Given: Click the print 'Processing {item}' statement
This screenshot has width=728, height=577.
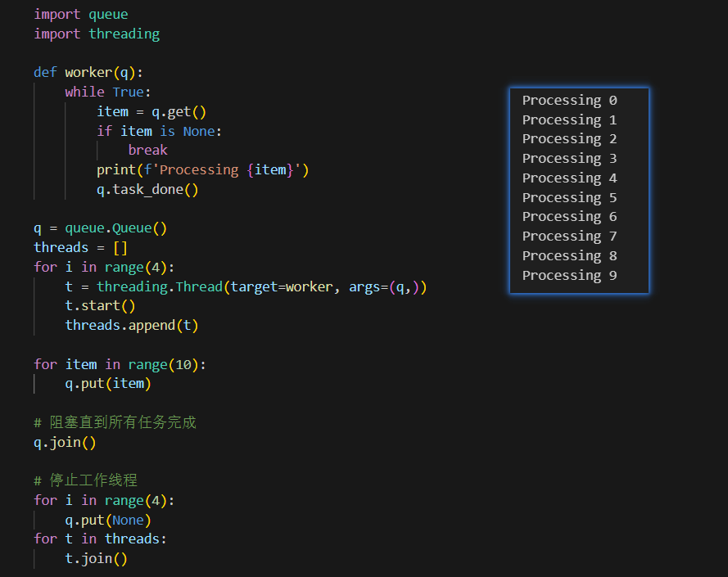Looking at the screenshot, I should coord(202,169).
